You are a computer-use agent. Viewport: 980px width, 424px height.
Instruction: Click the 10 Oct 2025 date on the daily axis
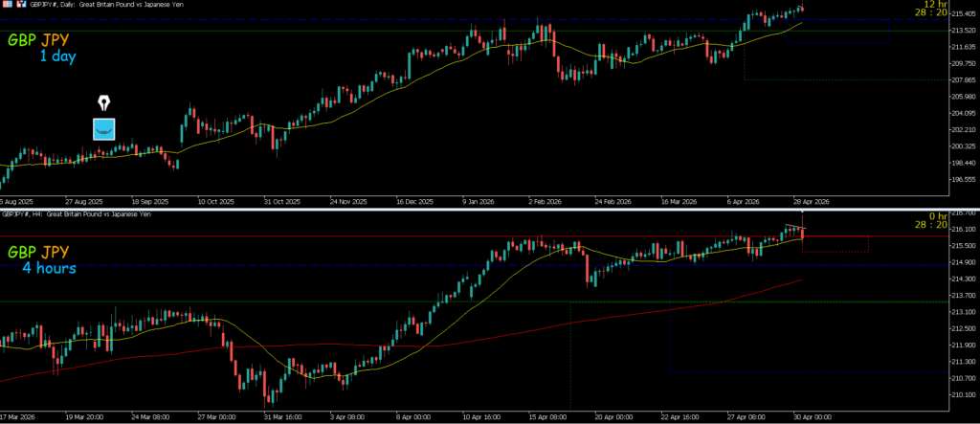coord(214,202)
